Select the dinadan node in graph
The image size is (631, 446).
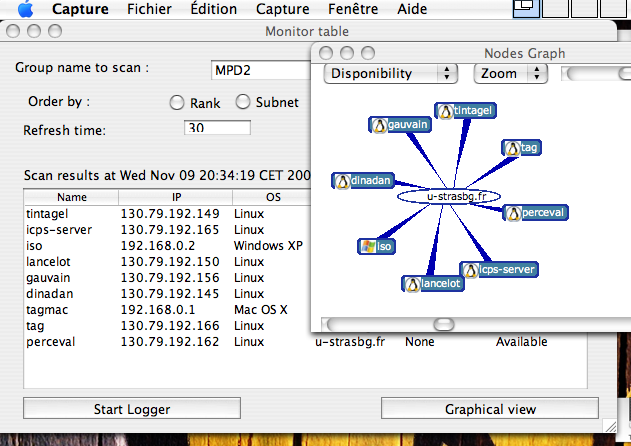(x=342, y=181)
